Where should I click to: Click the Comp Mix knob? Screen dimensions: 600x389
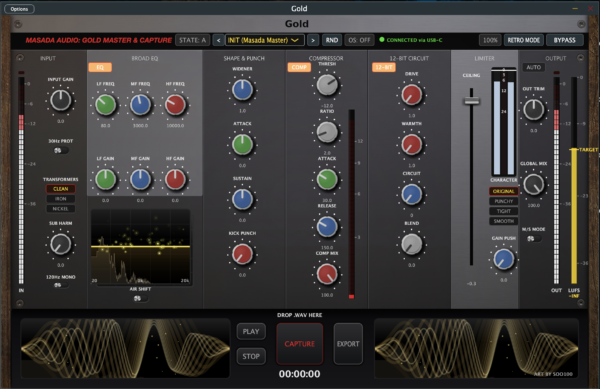327,274
